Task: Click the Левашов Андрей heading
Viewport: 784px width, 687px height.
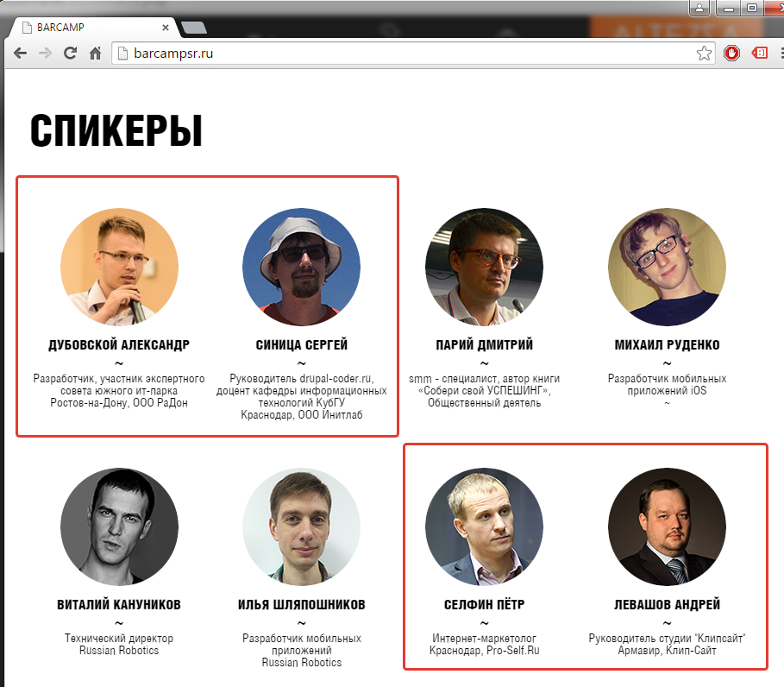Action: pyautogui.click(x=667, y=604)
